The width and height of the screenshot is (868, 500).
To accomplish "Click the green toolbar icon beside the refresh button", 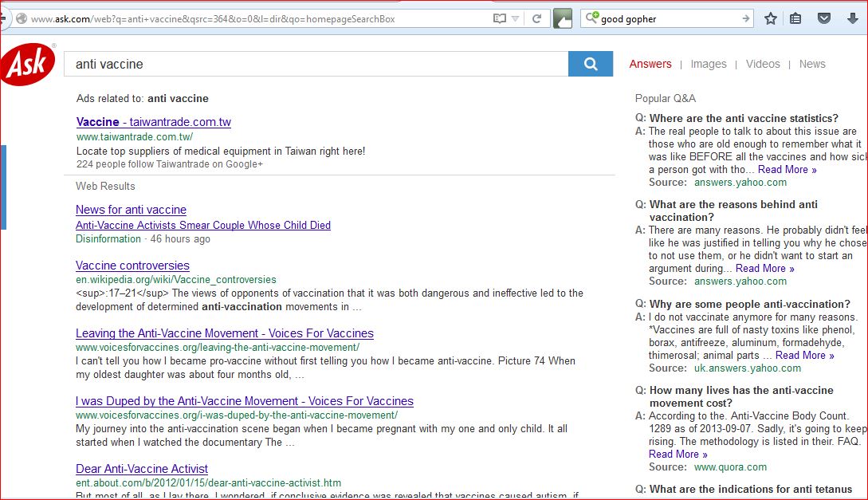I will 563,19.
